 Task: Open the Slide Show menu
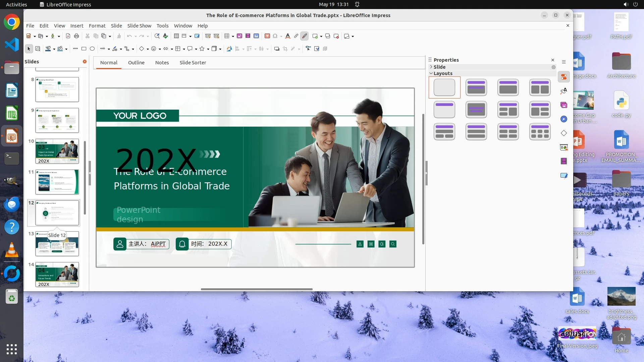point(139,26)
